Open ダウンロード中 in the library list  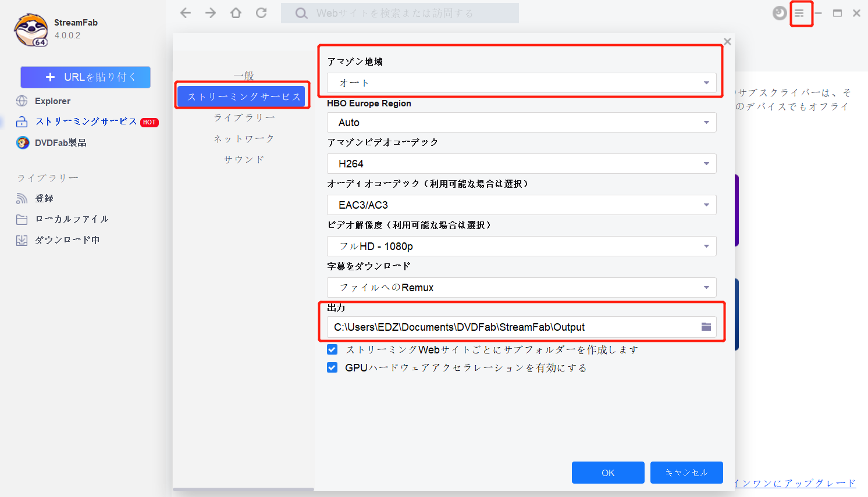tap(67, 240)
